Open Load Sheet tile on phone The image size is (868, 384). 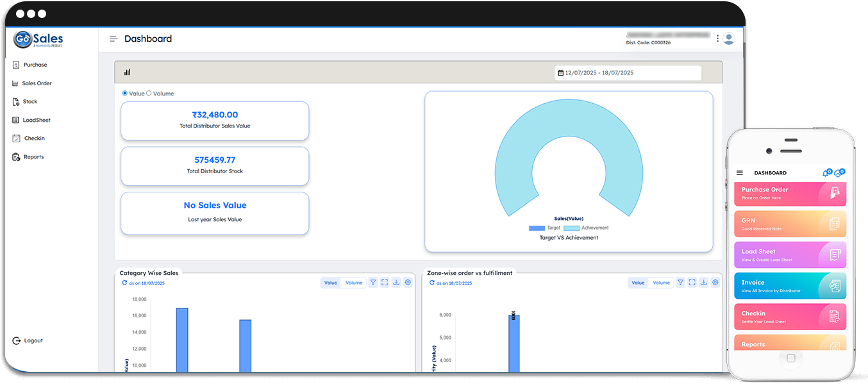pyautogui.click(x=790, y=255)
